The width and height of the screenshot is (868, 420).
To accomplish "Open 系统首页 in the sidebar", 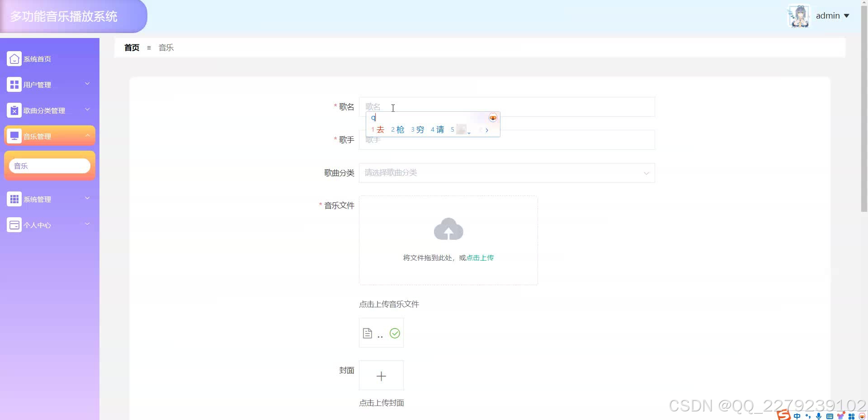I will [37, 59].
